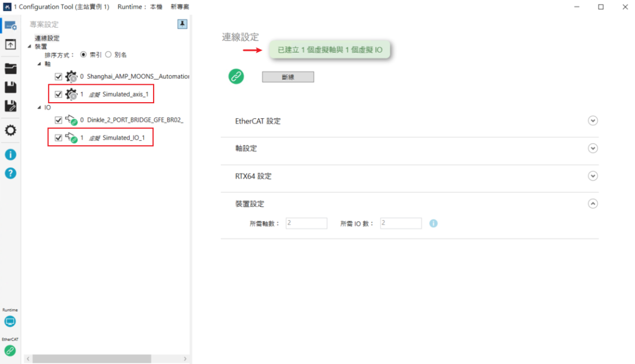This screenshot has width=635, height=364.
Task: Click the Runtime status monitor icon
Action: point(10,321)
